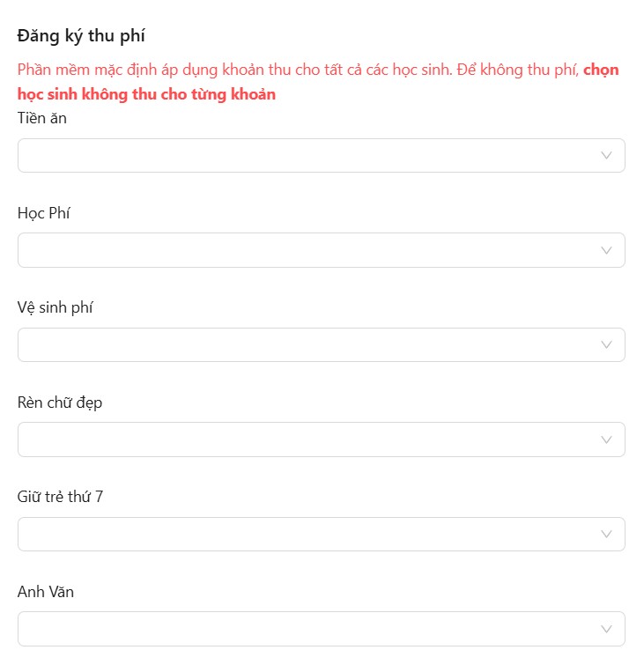Open the Anh Văn selection box
Screen dimensions: 644x650
tap(308, 629)
